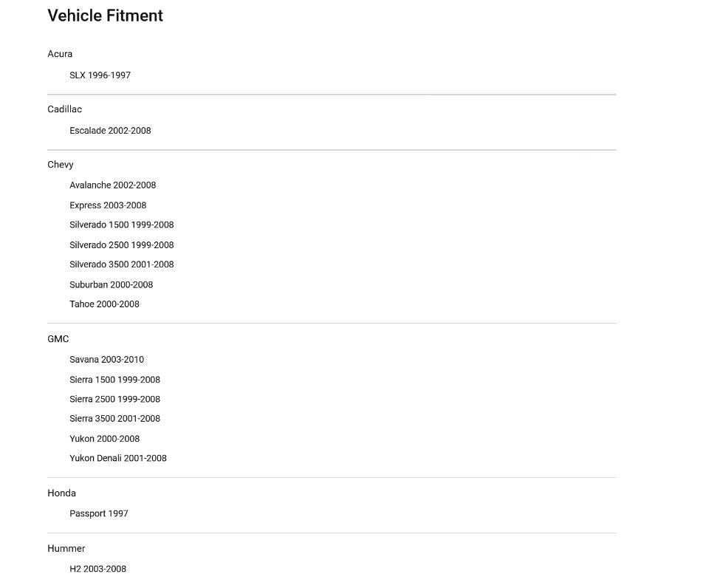Choose Escalade 2002-2008 fitment
Screen dimensions: 717x588
coord(110,131)
